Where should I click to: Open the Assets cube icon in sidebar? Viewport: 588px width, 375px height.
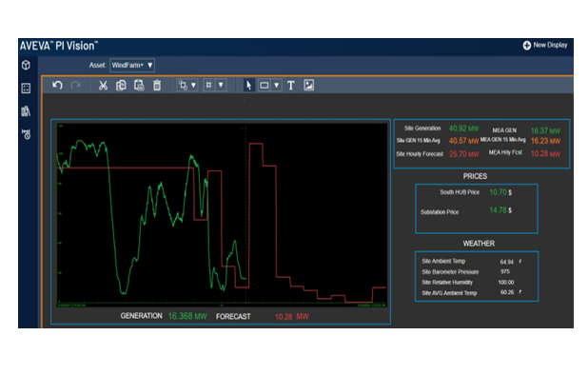pyautogui.click(x=26, y=65)
